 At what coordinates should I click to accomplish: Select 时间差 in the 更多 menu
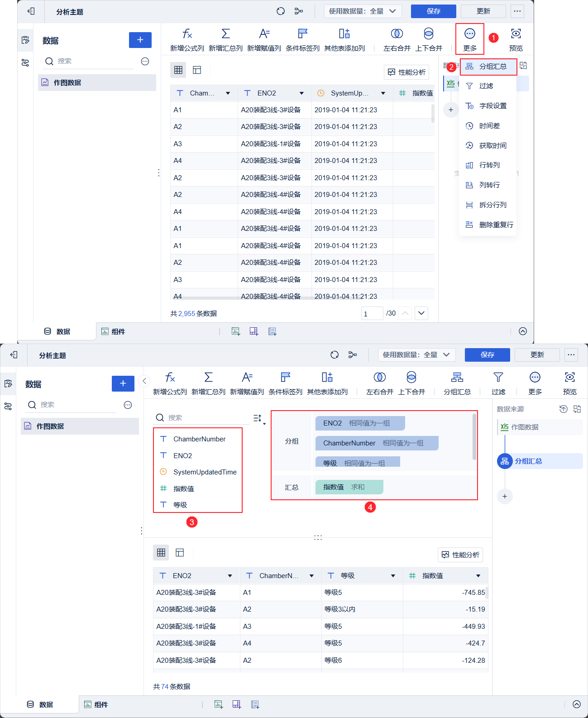coord(488,126)
